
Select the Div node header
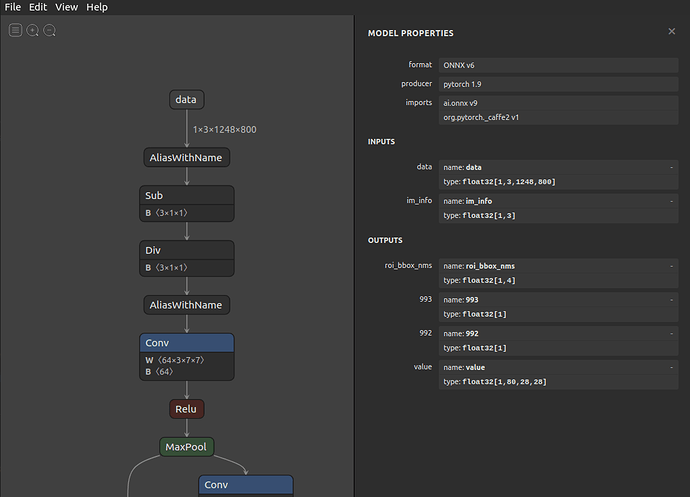[x=187, y=250]
